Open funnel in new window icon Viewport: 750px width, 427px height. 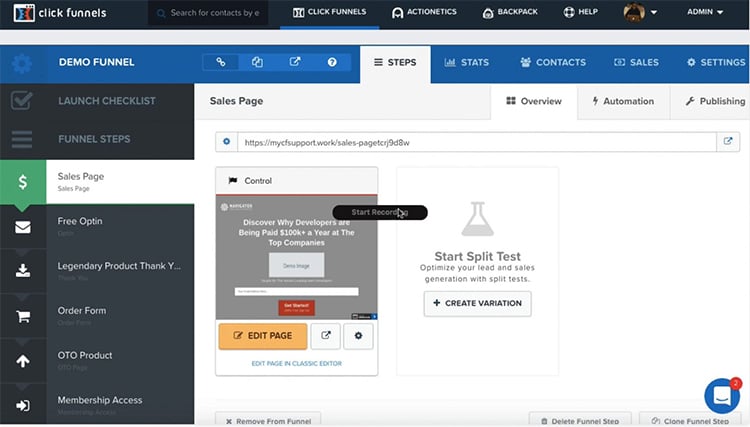point(295,62)
